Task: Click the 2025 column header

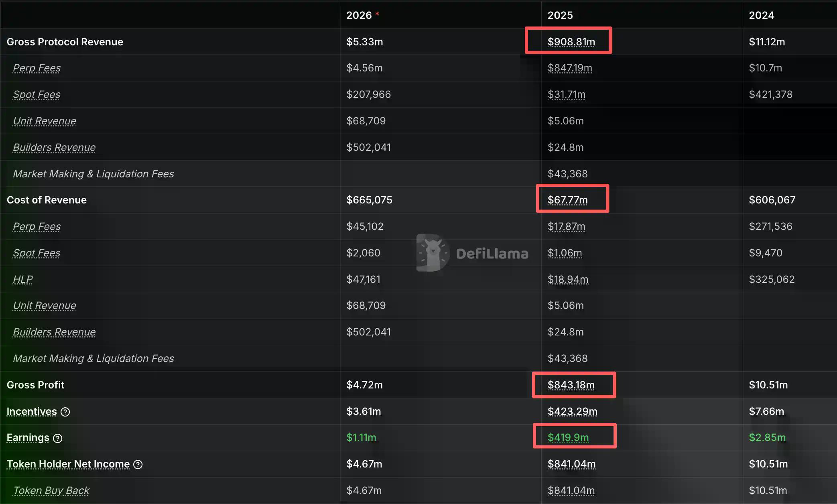Action: pos(560,15)
